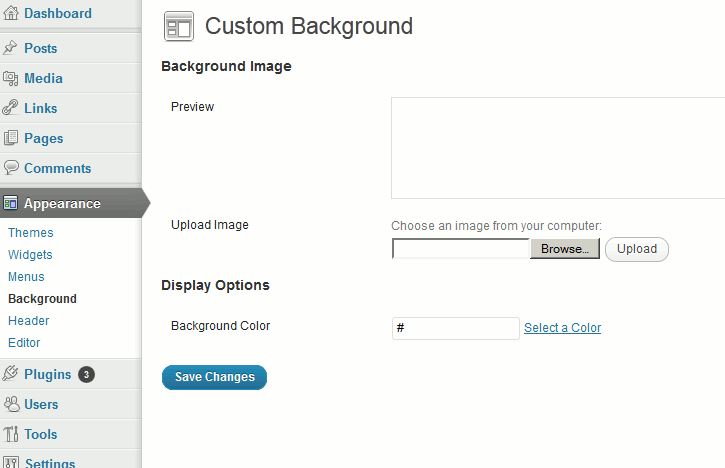This screenshot has width=725, height=468.
Task: Click the Media icon in sidebar
Action: (x=11, y=78)
